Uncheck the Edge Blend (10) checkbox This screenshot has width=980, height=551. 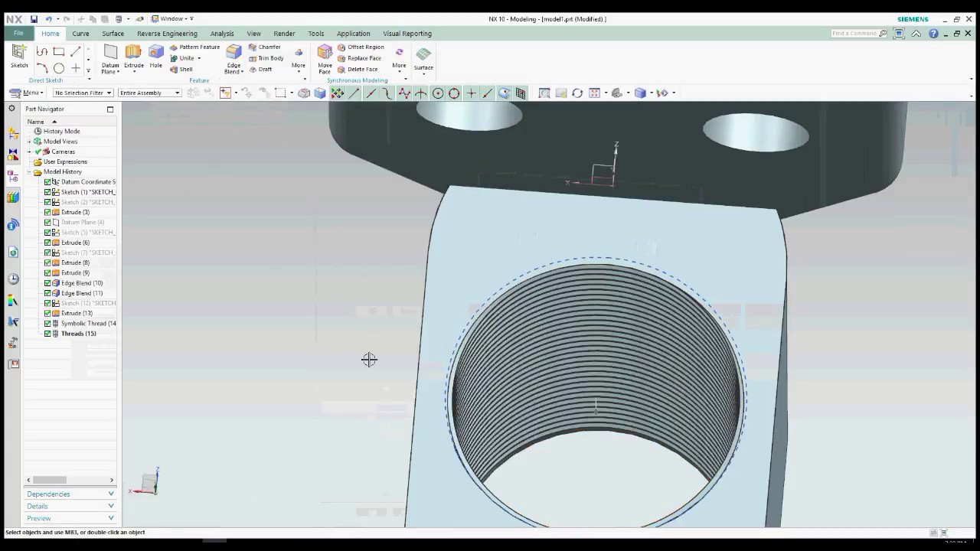[47, 283]
